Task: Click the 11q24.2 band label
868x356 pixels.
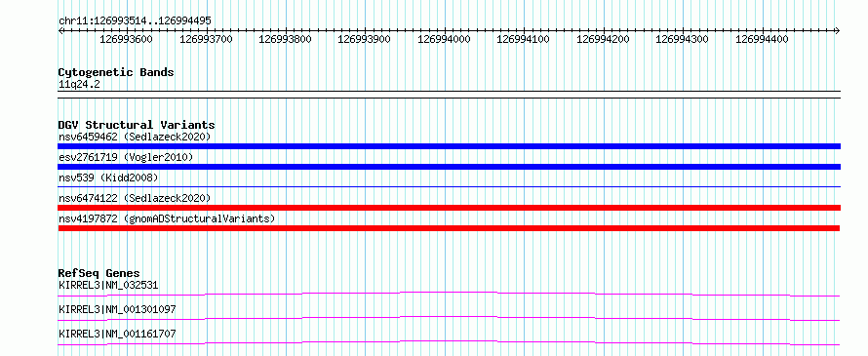Action: (79, 85)
